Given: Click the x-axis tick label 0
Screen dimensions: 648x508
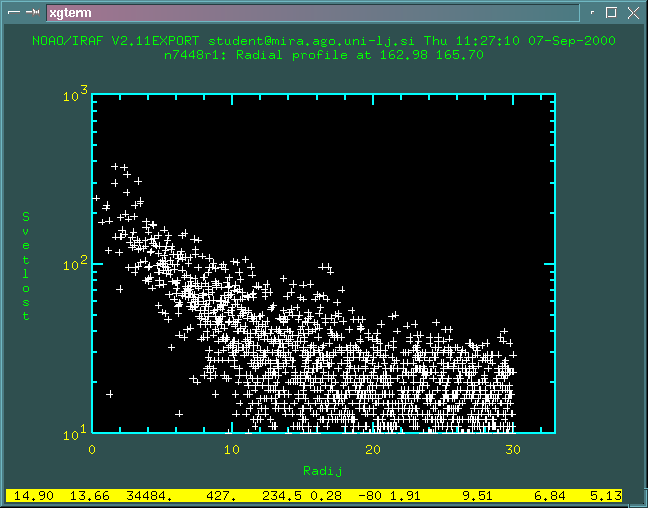Looking at the screenshot, I should [92, 449].
